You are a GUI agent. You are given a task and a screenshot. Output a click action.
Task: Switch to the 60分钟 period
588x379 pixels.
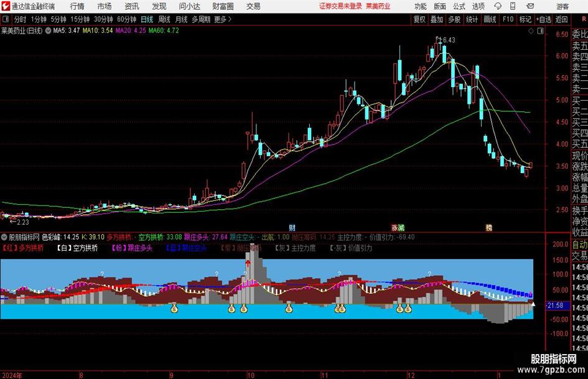(x=127, y=19)
